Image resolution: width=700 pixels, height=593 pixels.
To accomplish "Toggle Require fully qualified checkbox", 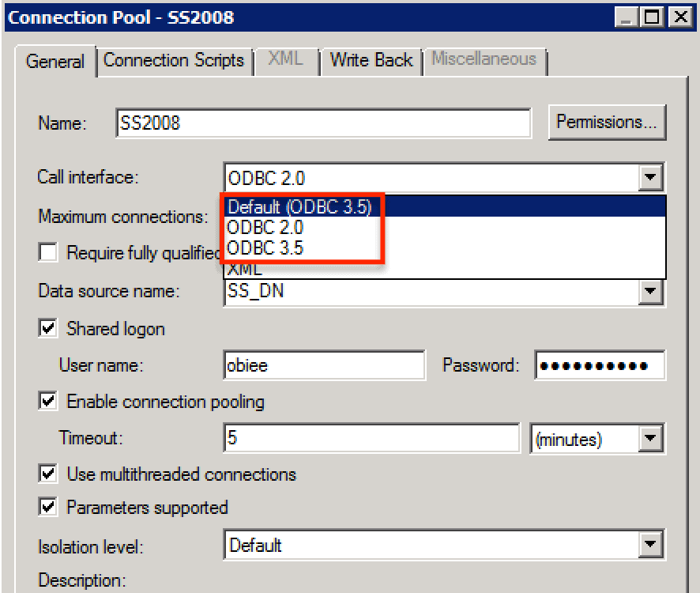I will (x=47, y=252).
